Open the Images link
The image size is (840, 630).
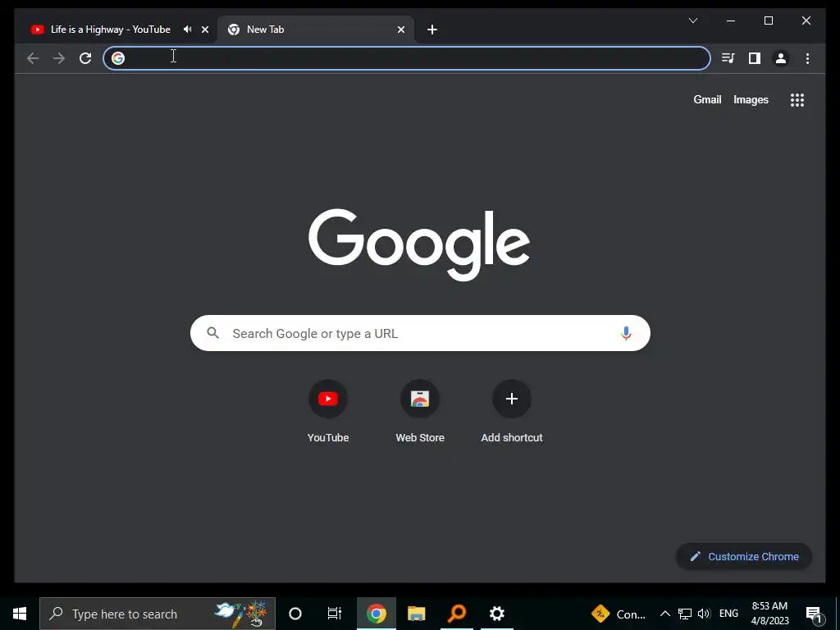click(751, 99)
